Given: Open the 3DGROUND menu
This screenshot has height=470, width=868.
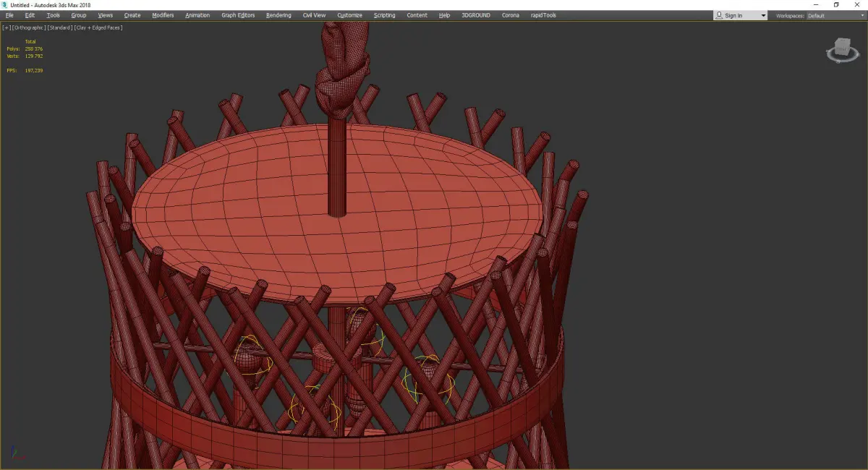Looking at the screenshot, I should click(477, 15).
